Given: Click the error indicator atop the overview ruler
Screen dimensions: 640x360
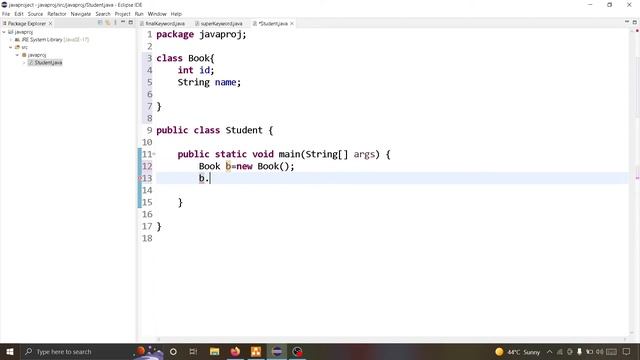Looking at the screenshot, I should pyautogui.click(x=637, y=31).
